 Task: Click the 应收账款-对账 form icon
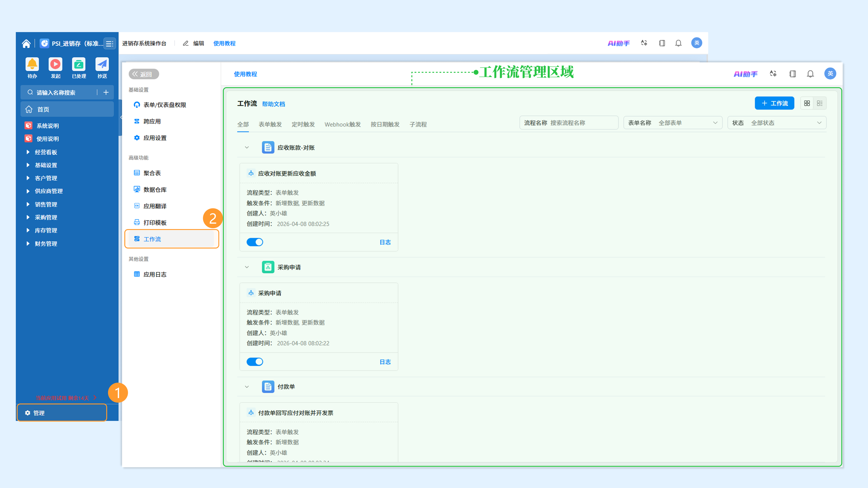click(x=268, y=148)
